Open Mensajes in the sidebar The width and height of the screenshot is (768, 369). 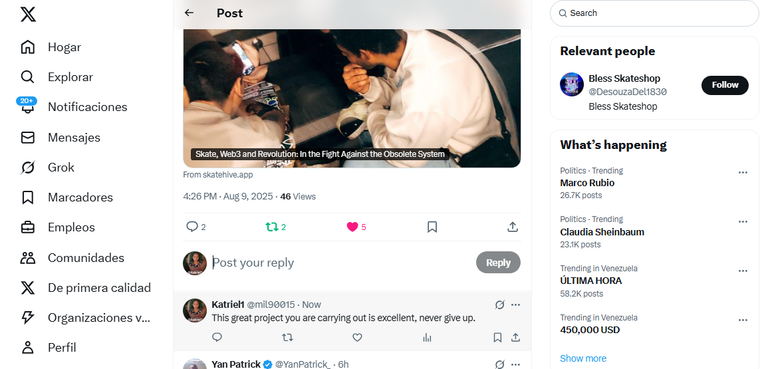pyautogui.click(x=74, y=138)
